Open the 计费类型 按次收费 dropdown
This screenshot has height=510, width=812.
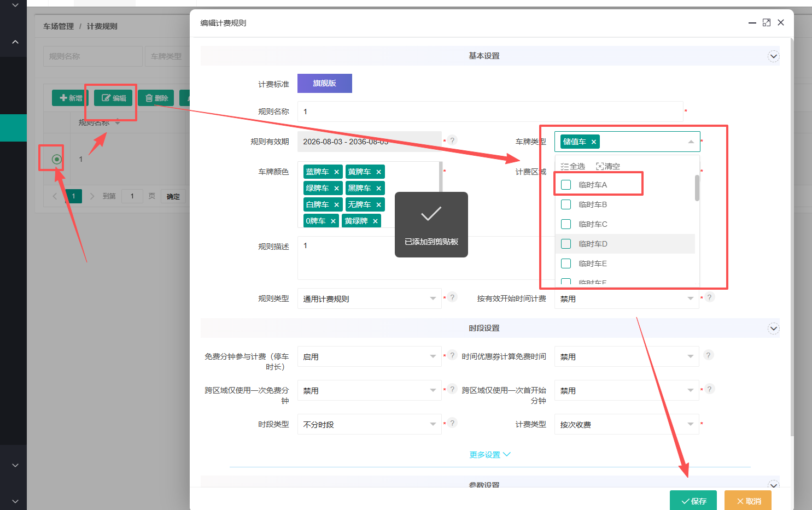pos(627,424)
